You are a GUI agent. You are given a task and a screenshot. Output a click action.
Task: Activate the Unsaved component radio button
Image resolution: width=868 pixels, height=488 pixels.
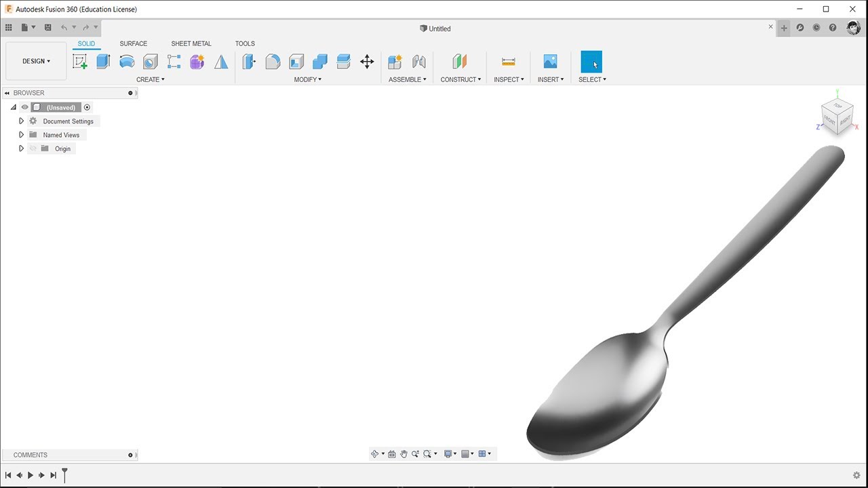pos(87,107)
